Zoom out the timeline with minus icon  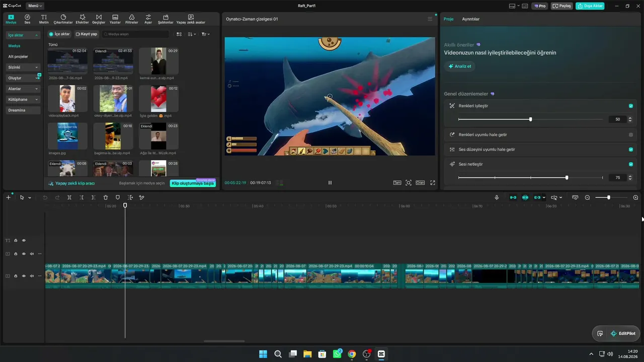(x=587, y=198)
